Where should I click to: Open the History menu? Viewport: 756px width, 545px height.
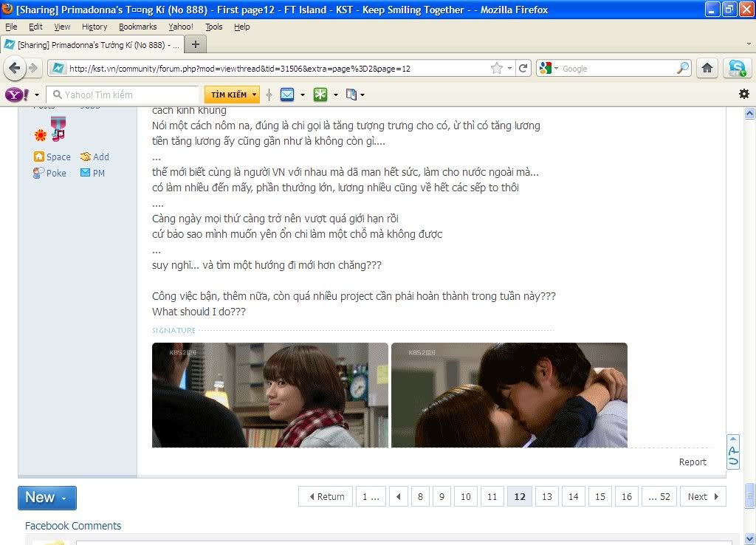click(94, 27)
